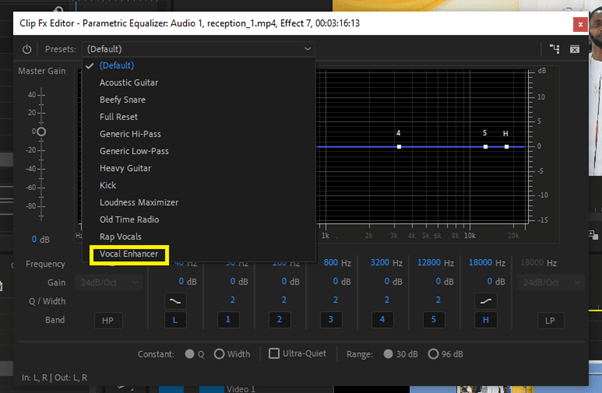Enable the HP high-pass band
Viewport: 602px width, 393px height.
(108, 320)
